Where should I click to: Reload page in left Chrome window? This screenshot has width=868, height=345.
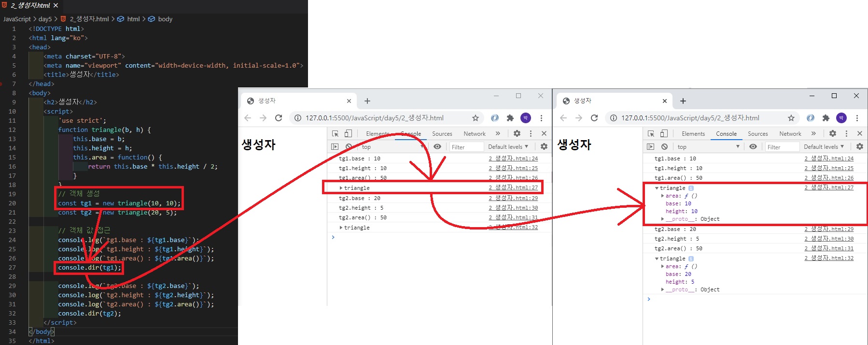pos(279,118)
